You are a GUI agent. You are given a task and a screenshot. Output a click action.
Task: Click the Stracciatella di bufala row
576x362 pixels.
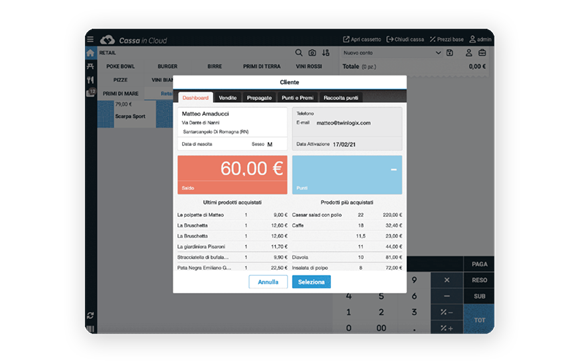[x=233, y=257]
